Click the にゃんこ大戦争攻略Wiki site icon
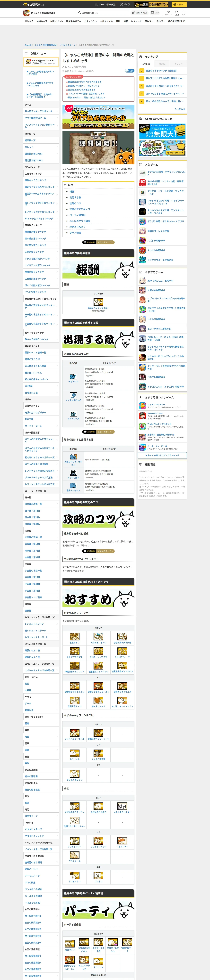Image resolution: width=210 pixels, height=980 pixels. (26, 13)
